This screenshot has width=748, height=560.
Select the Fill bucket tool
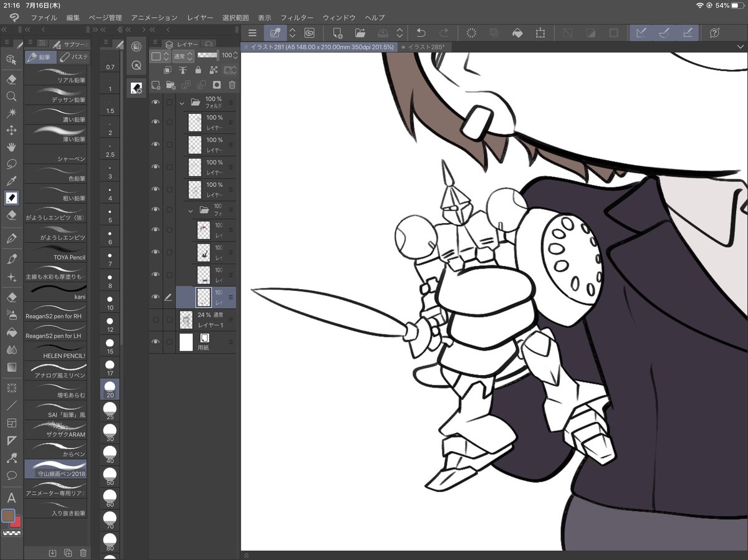pos(11,333)
